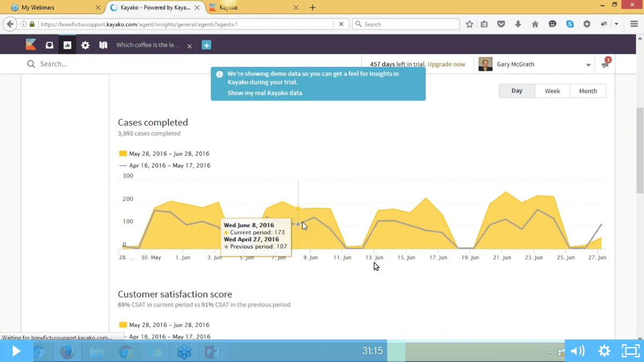Open notifications bell with red badge
The height and width of the screenshot is (362, 644).
(605, 64)
